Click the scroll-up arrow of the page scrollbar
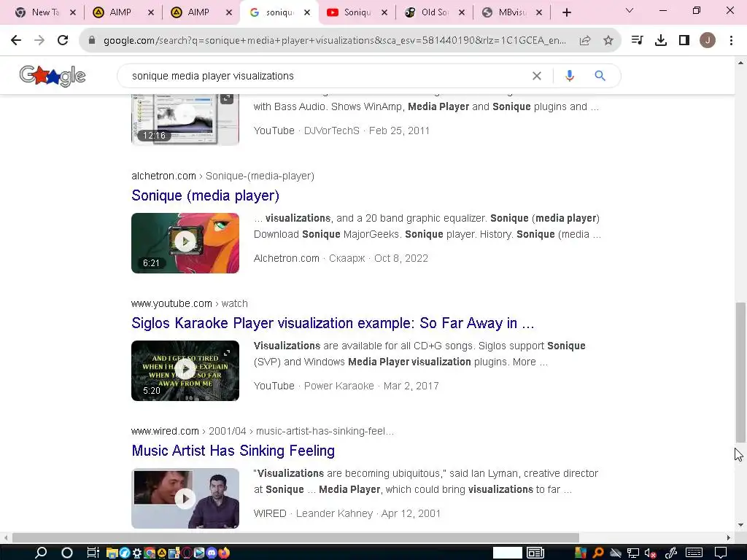Image resolution: width=747 pixels, height=560 pixels. 740,63
